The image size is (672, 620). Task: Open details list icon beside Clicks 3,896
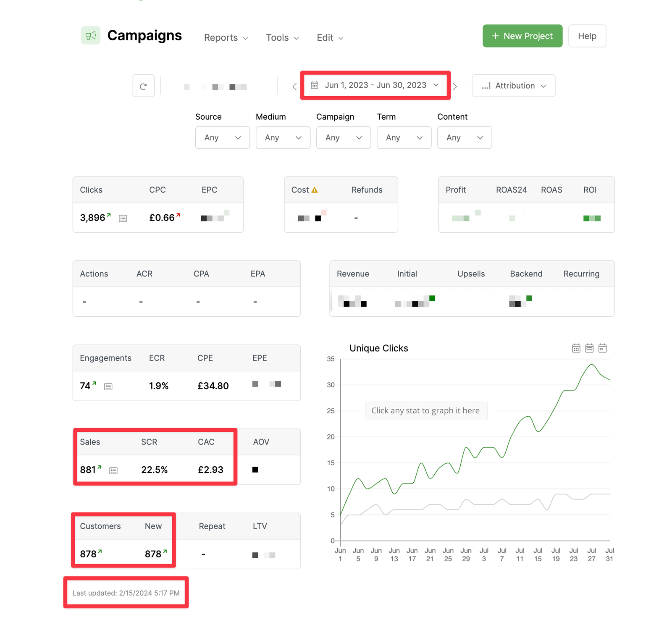[123, 218]
